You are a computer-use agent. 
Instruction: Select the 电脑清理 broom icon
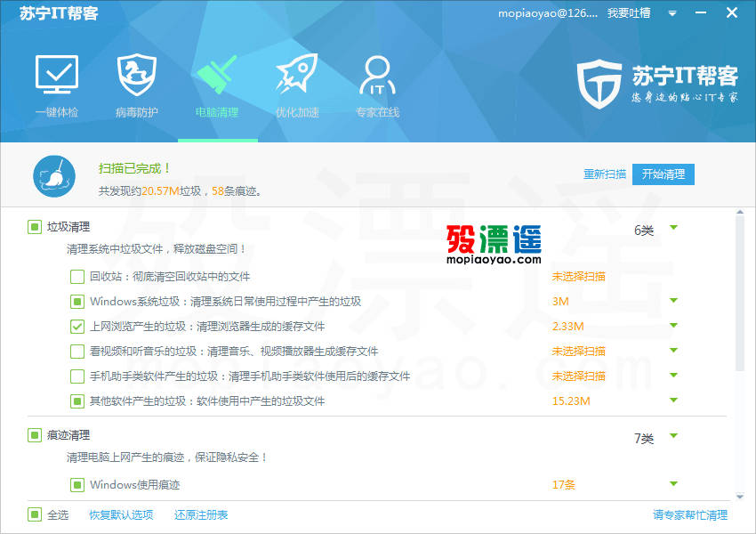click(217, 74)
